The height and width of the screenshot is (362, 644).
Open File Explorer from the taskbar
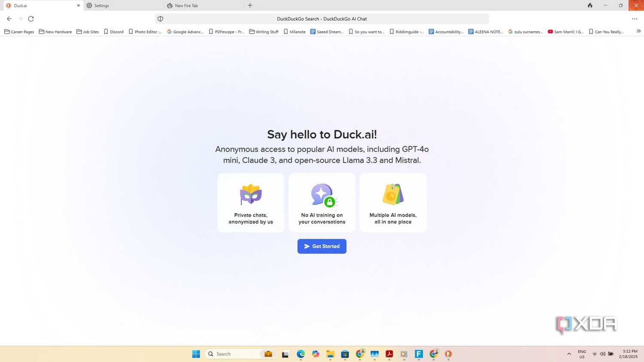(330, 354)
